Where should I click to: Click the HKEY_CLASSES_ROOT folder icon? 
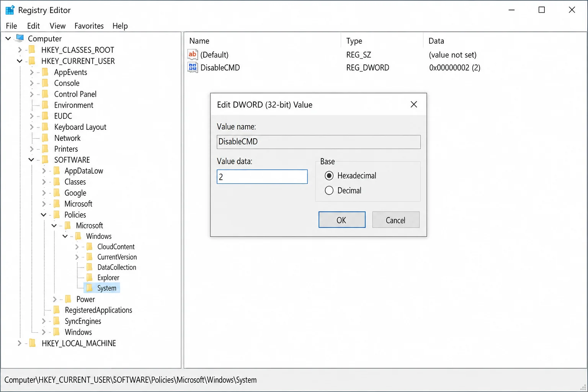pyautogui.click(x=33, y=50)
